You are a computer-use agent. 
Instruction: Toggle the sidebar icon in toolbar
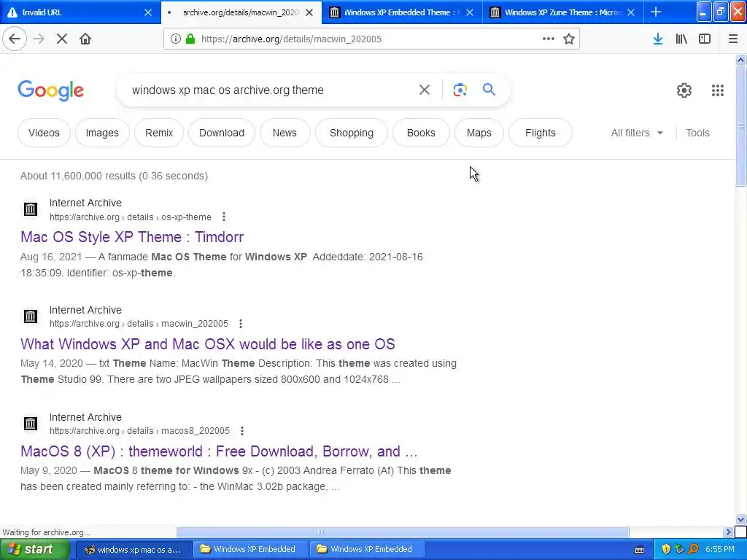705,39
